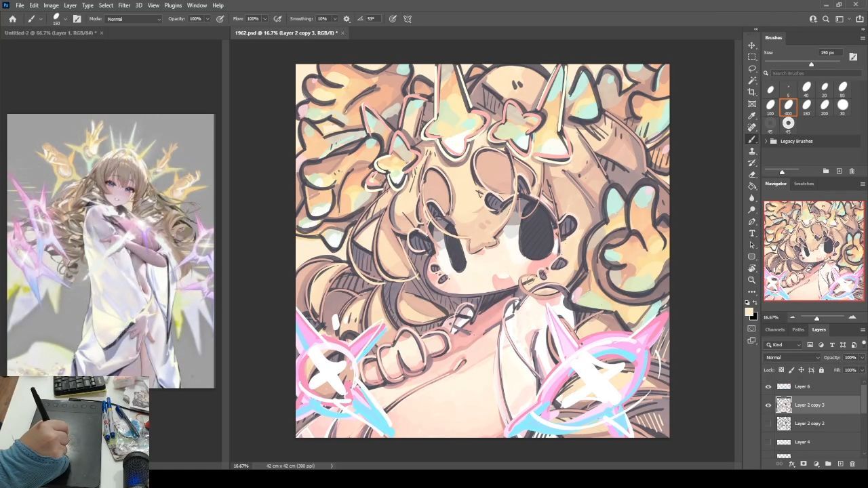
Task: Click the brush Size slider handle
Action: [x=811, y=64]
